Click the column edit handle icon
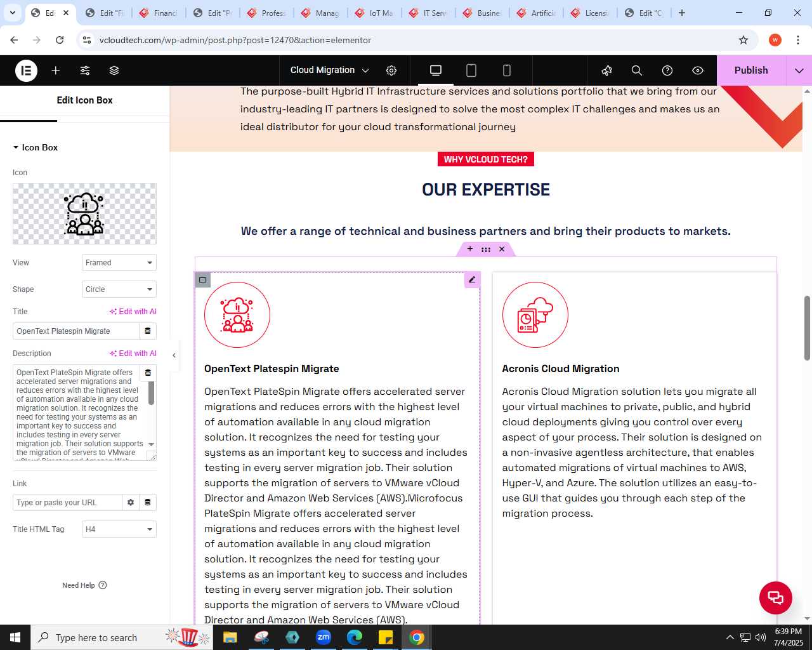 pyautogui.click(x=202, y=280)
